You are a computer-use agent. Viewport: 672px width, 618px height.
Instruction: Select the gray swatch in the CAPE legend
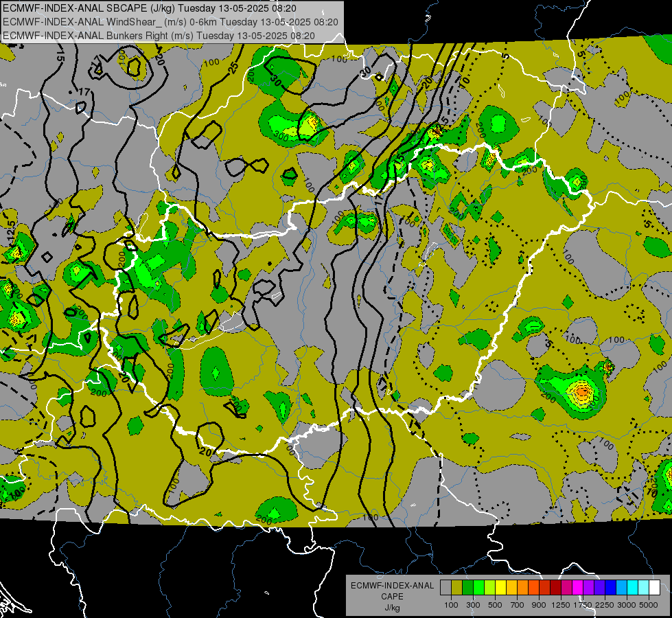445,588
